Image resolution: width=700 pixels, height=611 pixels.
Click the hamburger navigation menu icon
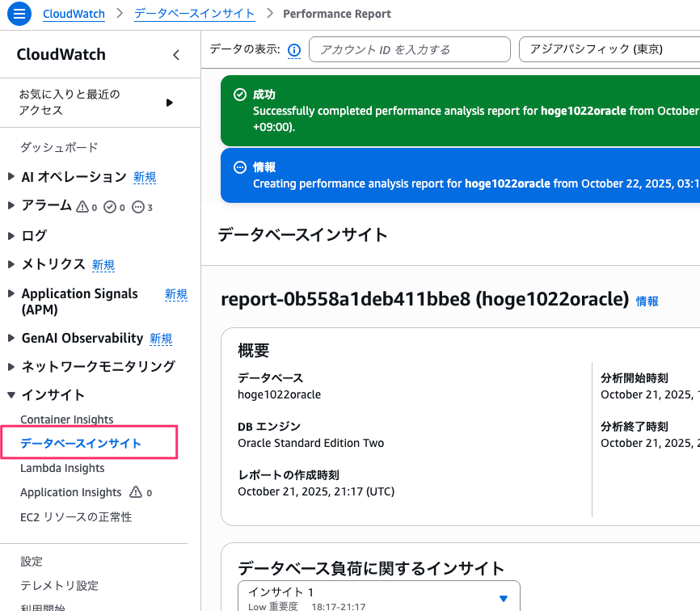pos(19,14)
